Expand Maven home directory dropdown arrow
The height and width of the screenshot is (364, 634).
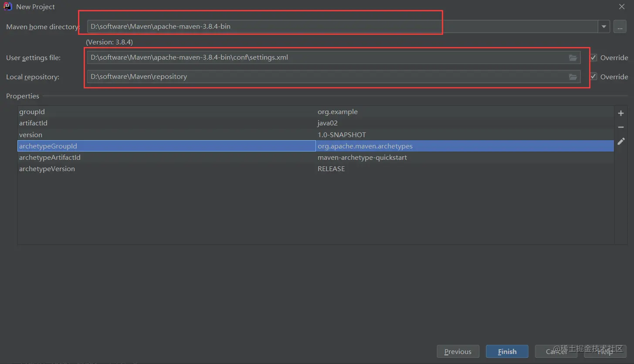pyautogui.click(x=604, y=27)
